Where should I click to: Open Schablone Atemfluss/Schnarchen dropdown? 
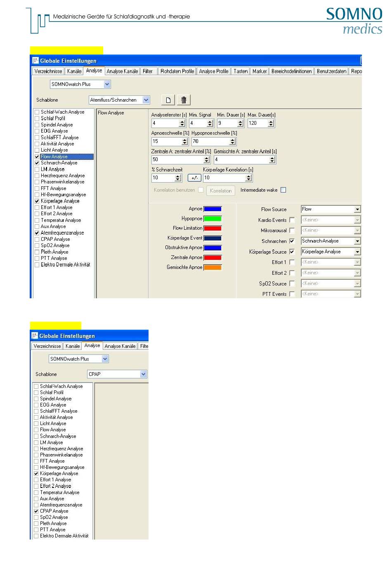[x=146, y=100]
